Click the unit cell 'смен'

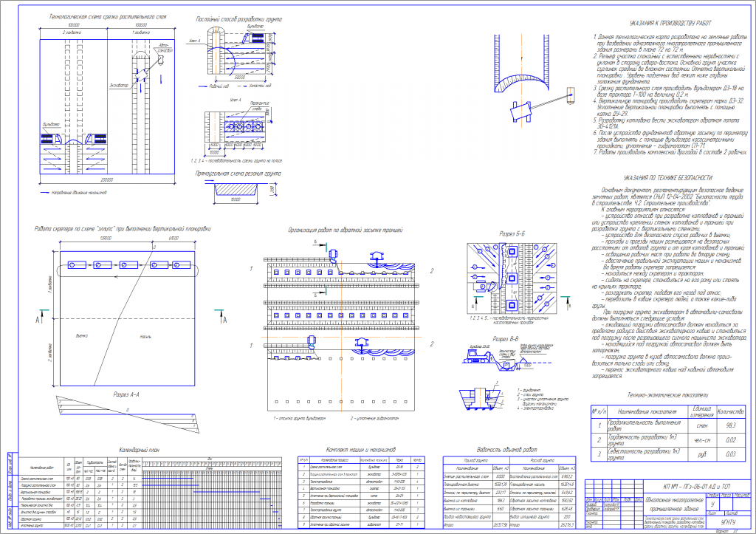tap(701, 426)
